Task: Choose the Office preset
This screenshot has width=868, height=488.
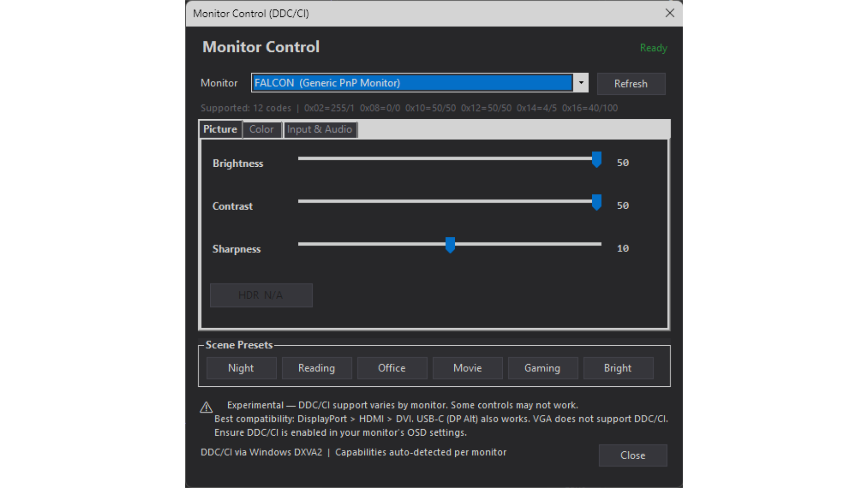Action: tap(392, 368)
